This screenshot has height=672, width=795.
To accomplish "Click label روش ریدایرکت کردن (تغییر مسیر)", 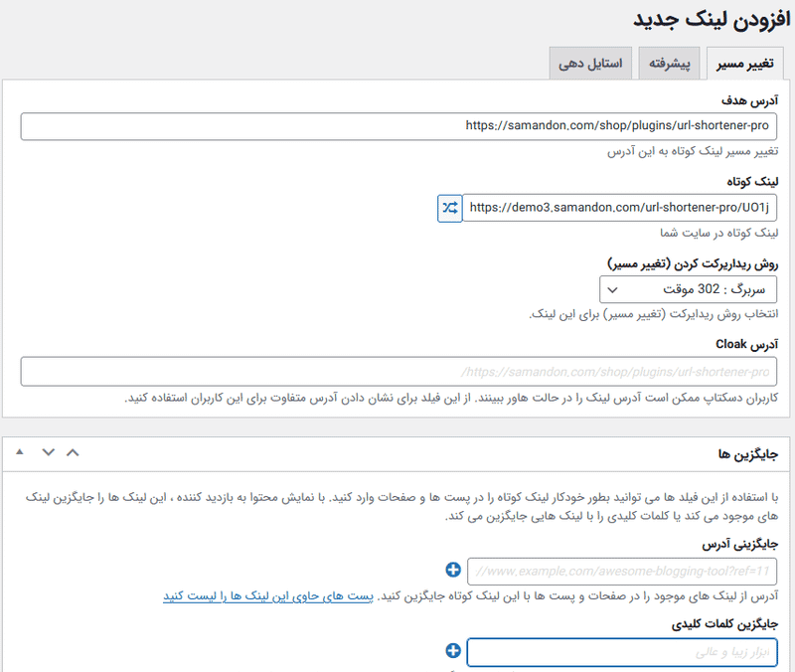I will click(693, 263).
